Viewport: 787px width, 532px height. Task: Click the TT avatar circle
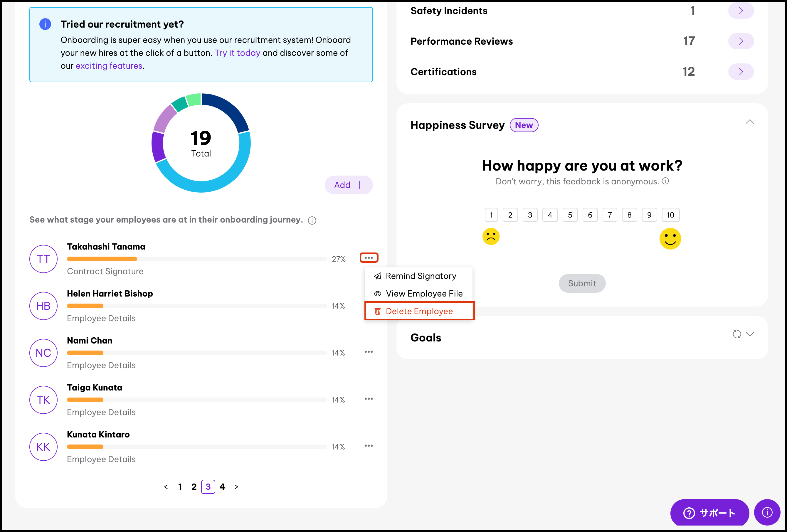pos(43,259)
